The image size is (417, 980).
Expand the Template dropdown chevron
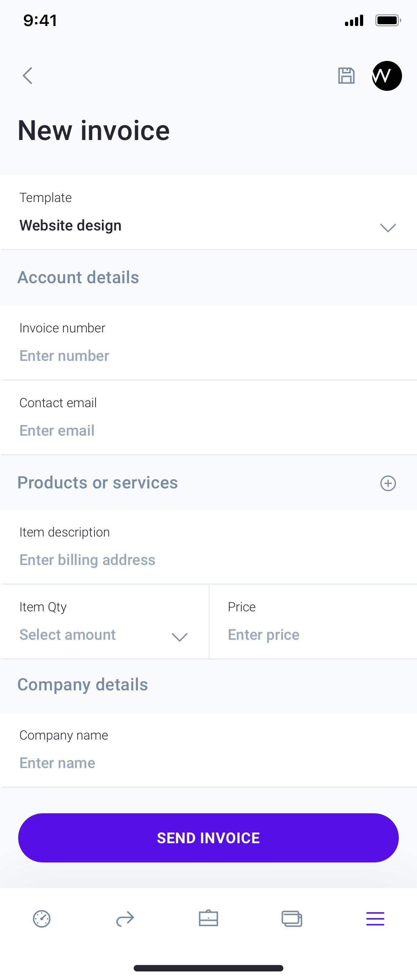(x=388, y=228)
